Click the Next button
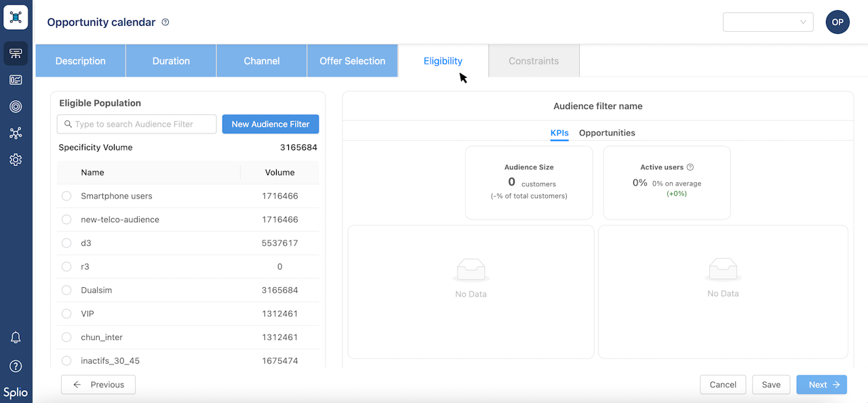868x403 pixels. pos(822,385)
